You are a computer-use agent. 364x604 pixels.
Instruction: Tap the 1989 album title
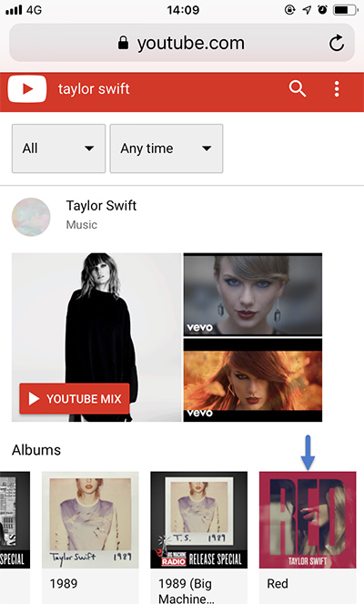point(64,584)
